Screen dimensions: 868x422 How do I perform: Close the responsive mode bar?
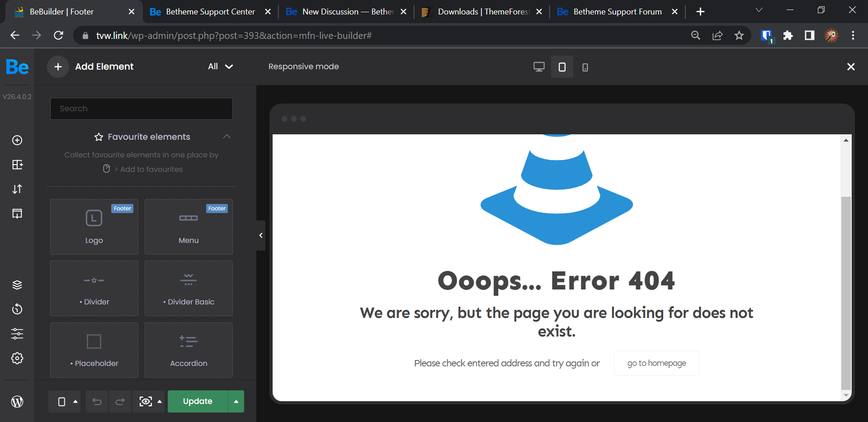coord(851,67)
